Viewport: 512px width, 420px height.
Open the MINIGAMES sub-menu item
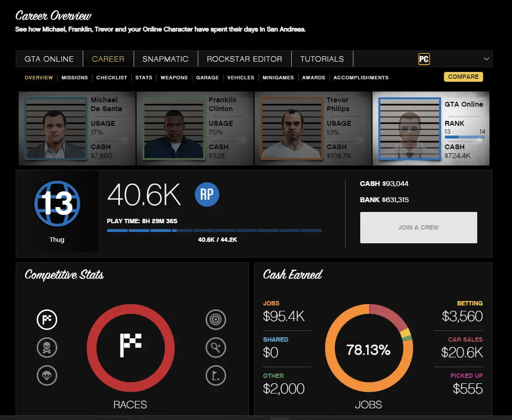click(x=278, y=77)
